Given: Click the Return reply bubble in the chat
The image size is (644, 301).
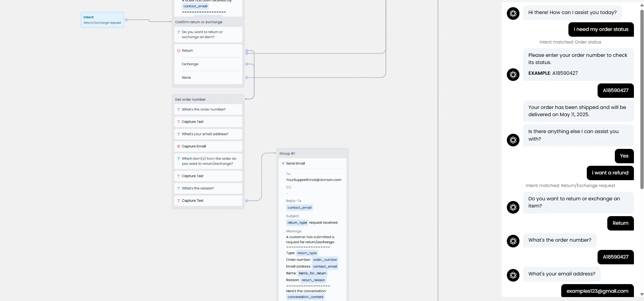Looking at the screenshot, I should 621,223.
